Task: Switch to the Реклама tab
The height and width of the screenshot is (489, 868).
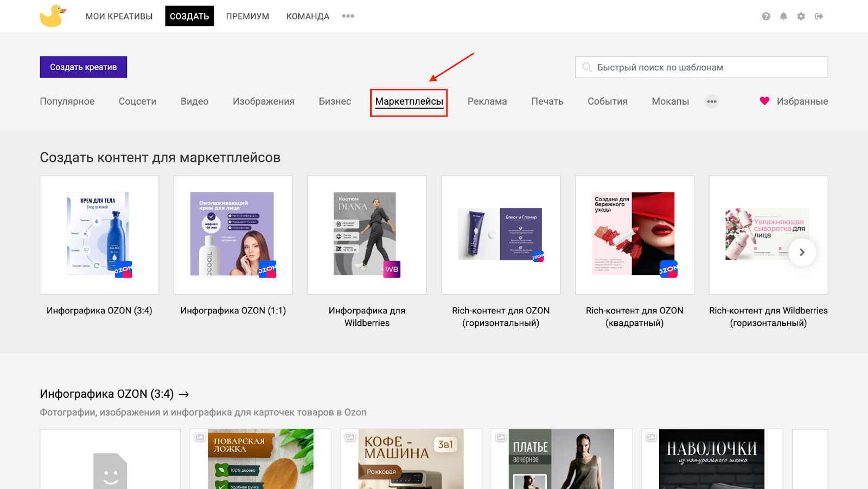Action: point(487,101)
